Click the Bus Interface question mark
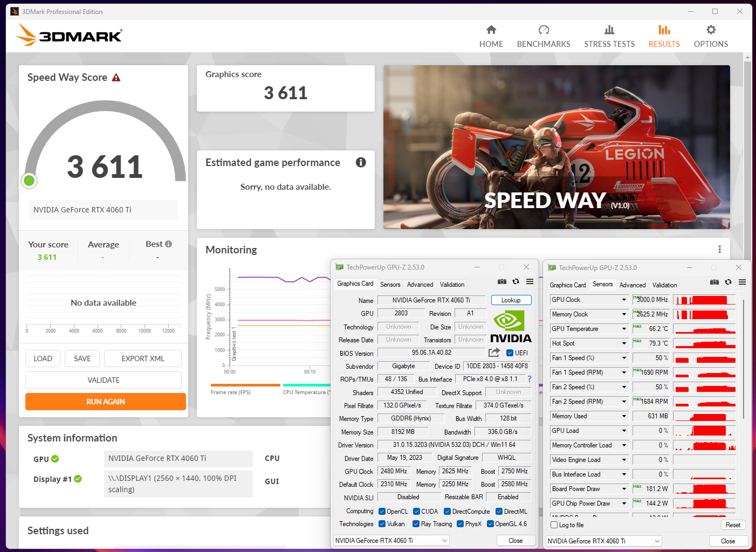The image size is (756, 552). pos(529,379)
